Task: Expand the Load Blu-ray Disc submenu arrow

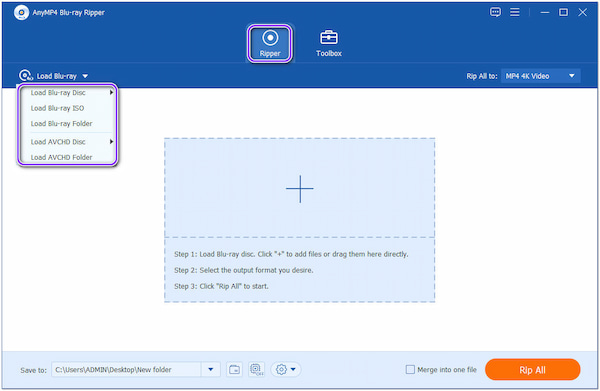Action: (111, 93)
